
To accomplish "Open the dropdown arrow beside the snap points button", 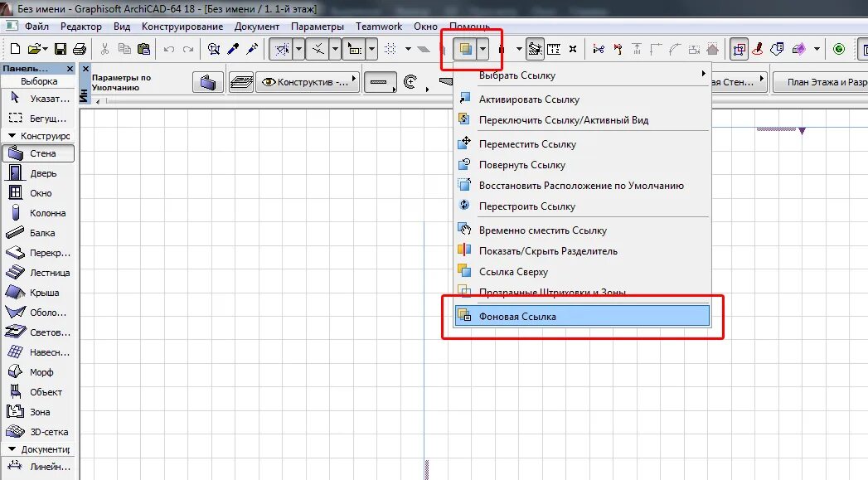I will (335, 49).
